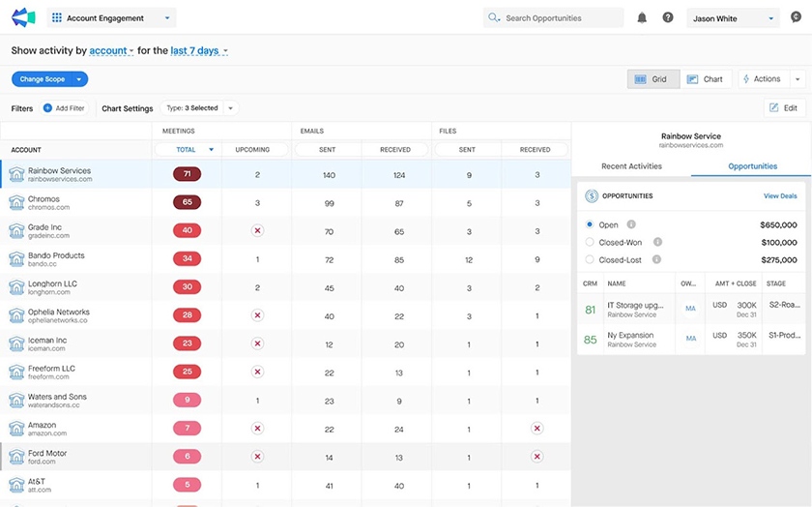The width and height of the screenshot is (812, 507).
Task: Click the info icon next to Open
Action: (631, 224)
